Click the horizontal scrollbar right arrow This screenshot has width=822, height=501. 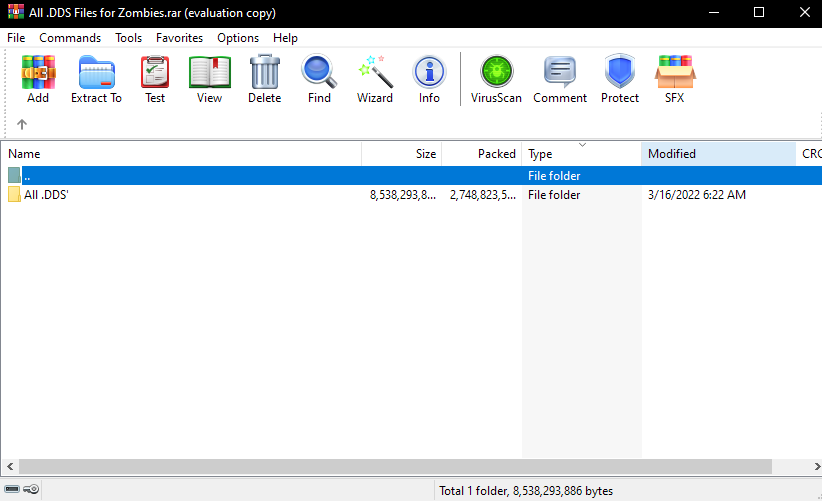(817, 466)
